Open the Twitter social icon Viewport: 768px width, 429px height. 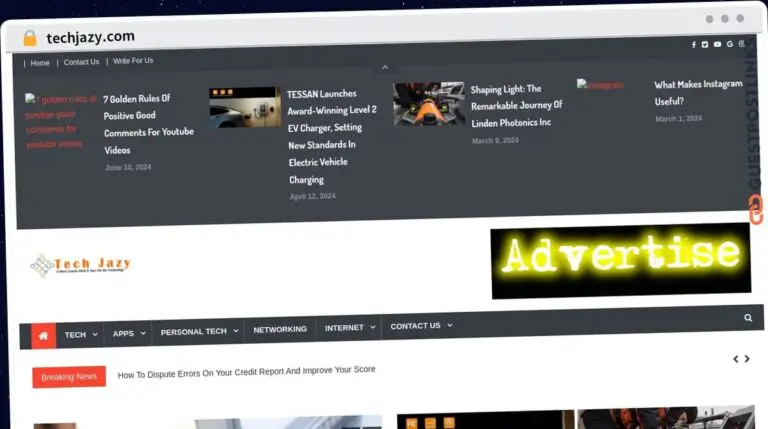click(705, 44)
